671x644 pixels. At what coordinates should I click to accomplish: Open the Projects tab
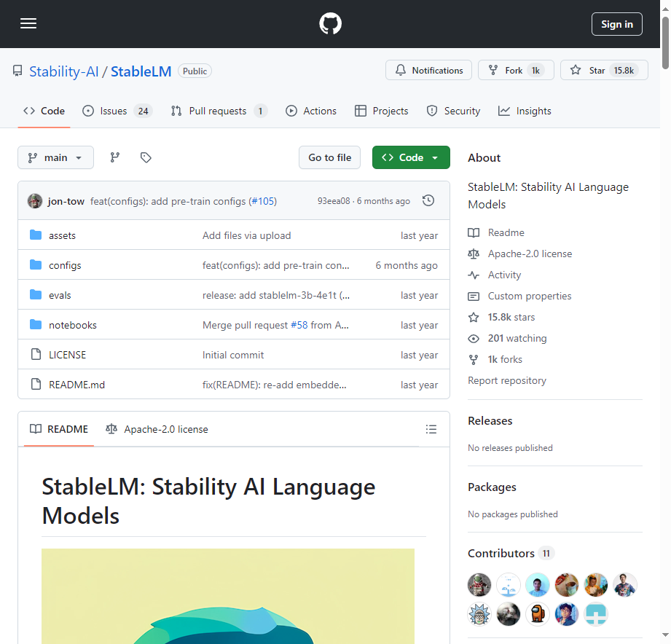[382, 111]
